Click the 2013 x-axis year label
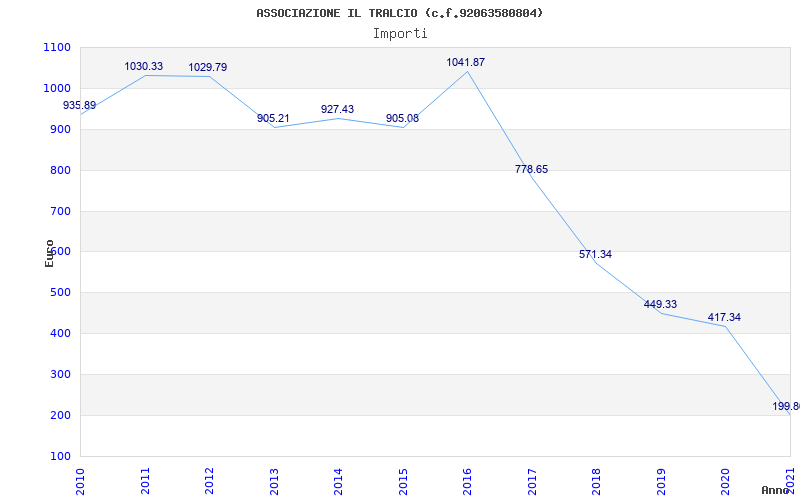Screen dimensions: 800x500 coord(274,482)
